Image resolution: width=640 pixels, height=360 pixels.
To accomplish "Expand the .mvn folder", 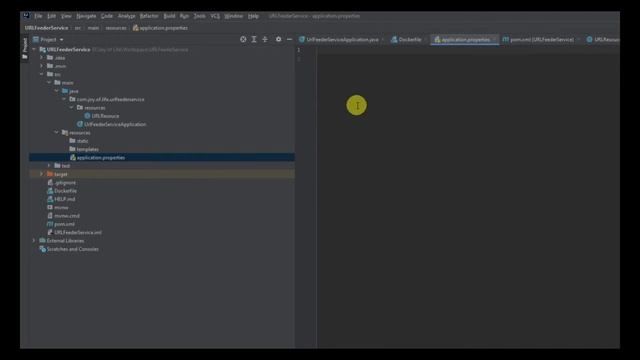I will (42, 66).
